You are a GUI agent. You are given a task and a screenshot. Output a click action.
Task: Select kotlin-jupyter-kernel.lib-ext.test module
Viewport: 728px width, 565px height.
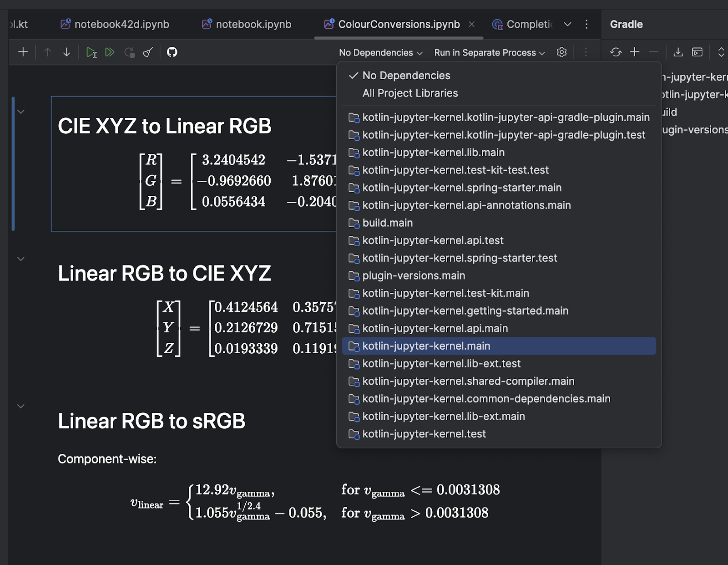[499, 364]
